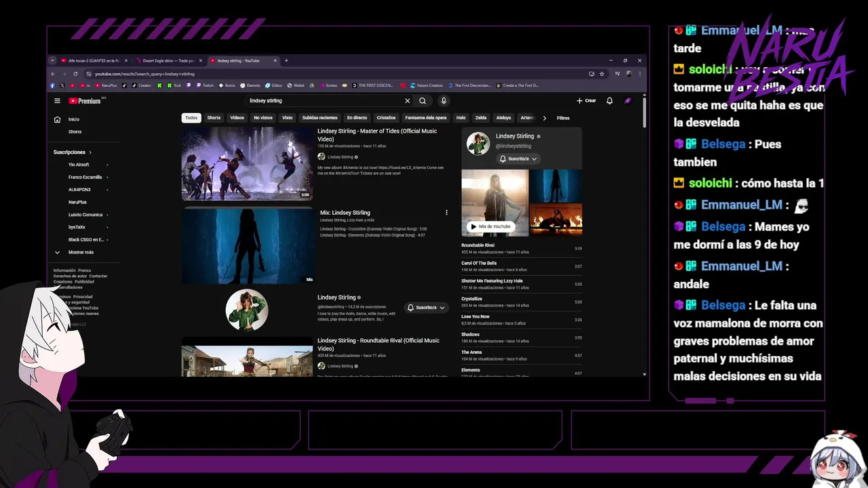Switch to Me tocan 2 GUANTES tab
This screenshot has height=488, width=868.
[94, 60]
